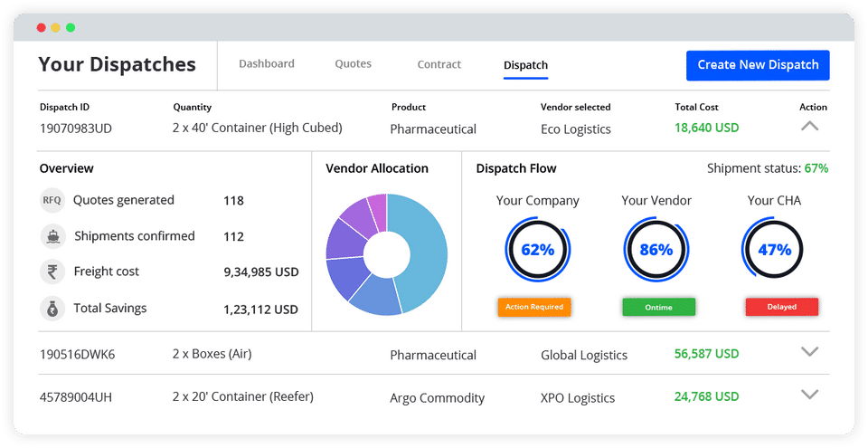The image size is (868, 448).
Task: Click the Your CHA 47% progress ring
Action: coord(774,250)
